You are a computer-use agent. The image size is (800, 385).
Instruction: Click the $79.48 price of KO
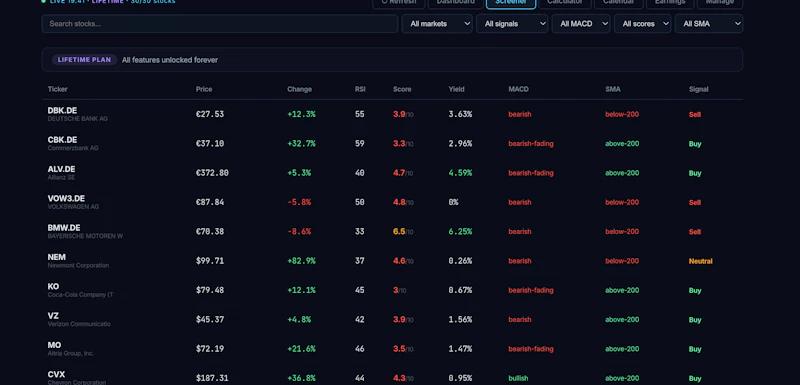point(210,290)
